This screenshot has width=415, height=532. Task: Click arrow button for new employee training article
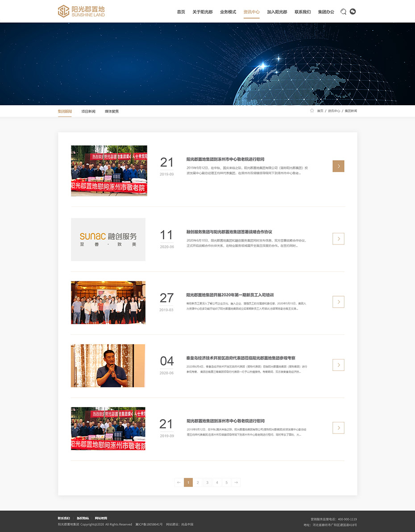[338, 302]
